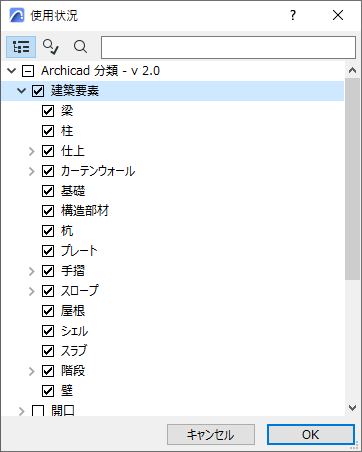Uncheck the カーテンウォール checkbox
The image size is (362, 452).
point(48,171)
